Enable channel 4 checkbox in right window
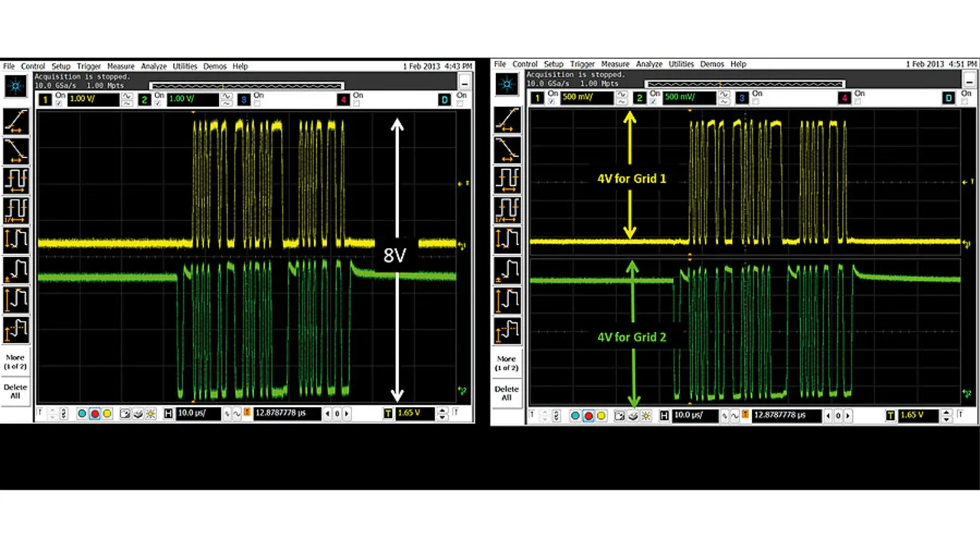The height and width of the screenshot is (551, 980). [x=859, y=102]
